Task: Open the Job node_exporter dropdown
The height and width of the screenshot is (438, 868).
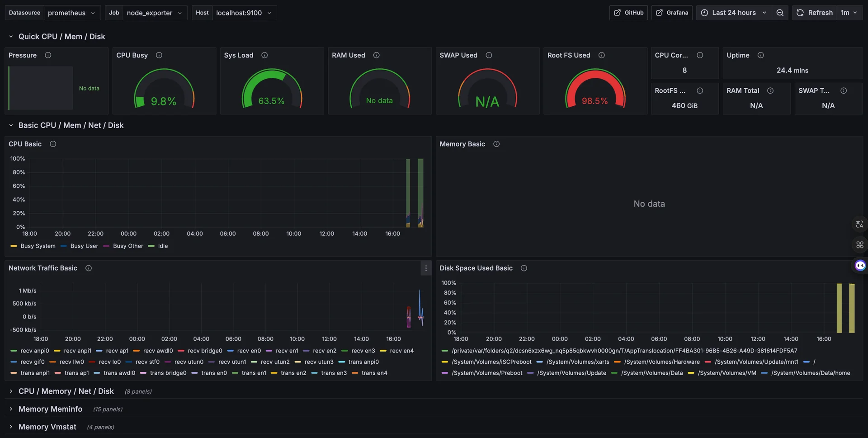Action: (x=154, y=13)
